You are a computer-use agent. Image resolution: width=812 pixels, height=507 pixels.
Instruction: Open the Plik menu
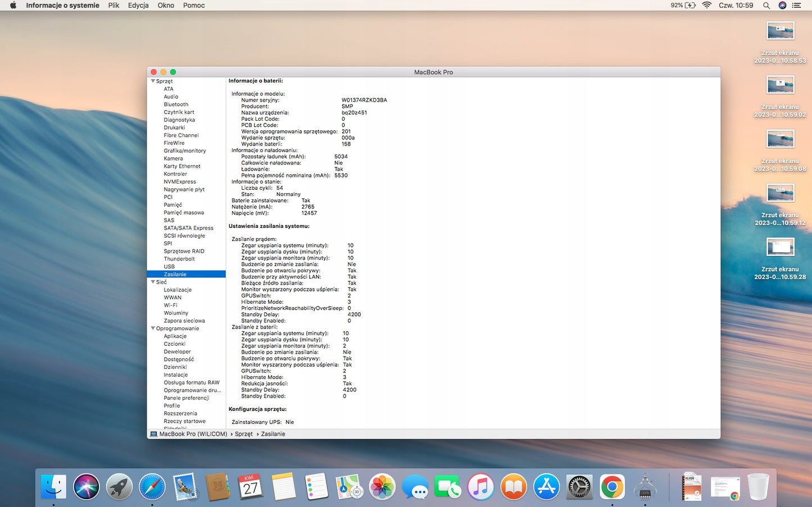(114, 5)
